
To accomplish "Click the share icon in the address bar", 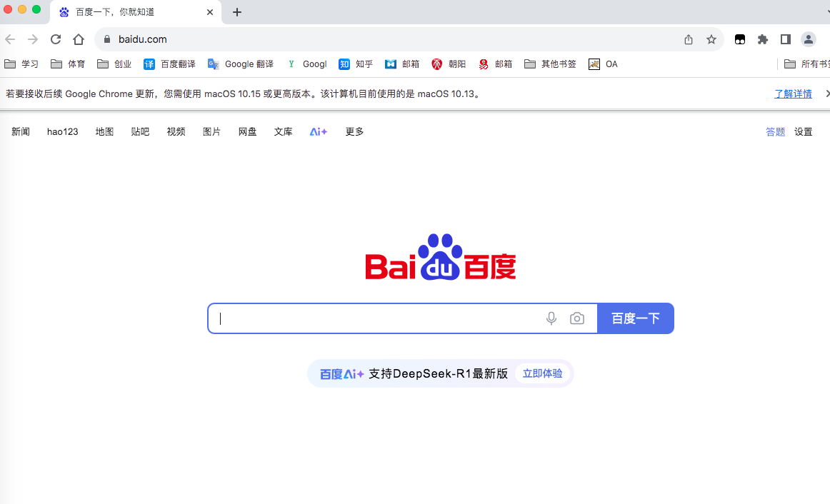I will (x=688, y=39).
